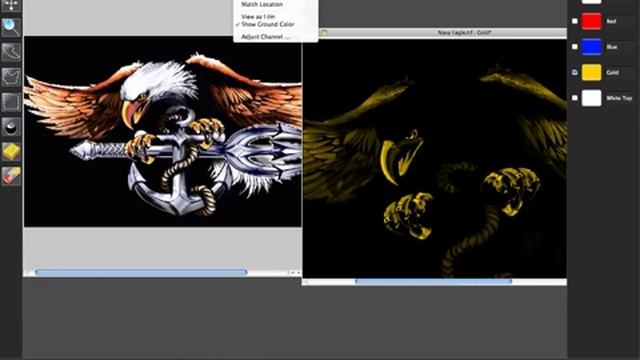Select the Move tool in the toolbar

pos(11,5)
